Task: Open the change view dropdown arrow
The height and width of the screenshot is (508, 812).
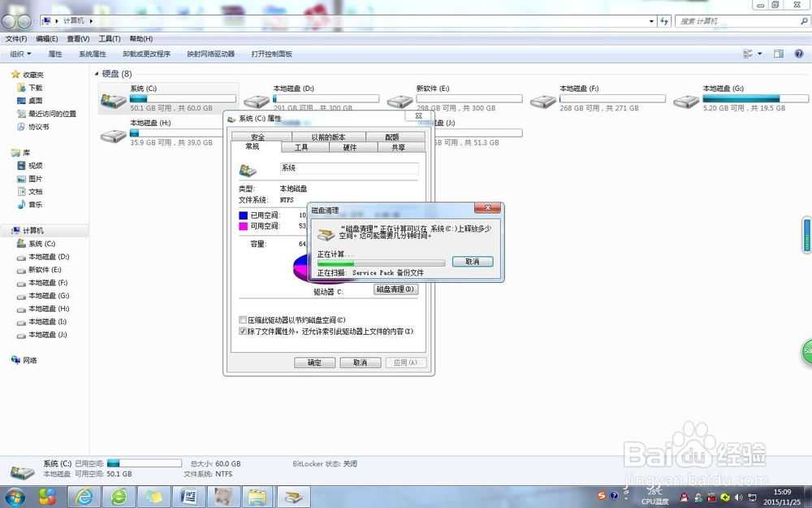Action: point(760,54)
